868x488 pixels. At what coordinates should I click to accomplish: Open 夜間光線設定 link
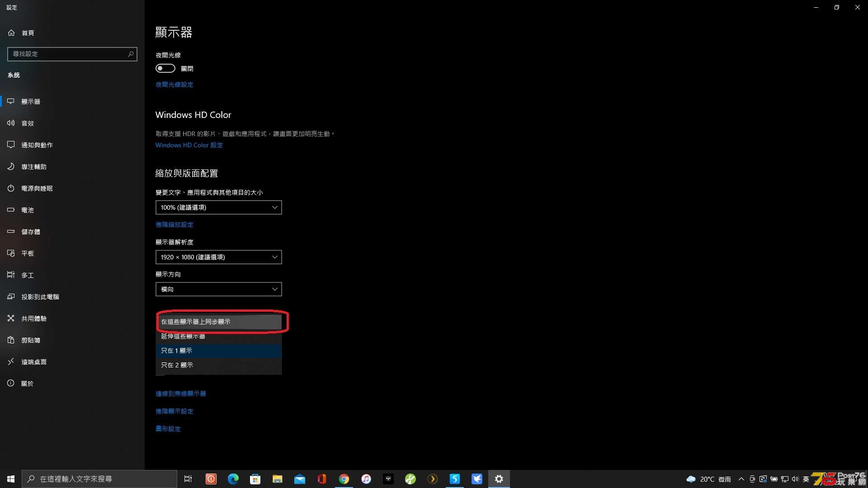click(174, 84)
